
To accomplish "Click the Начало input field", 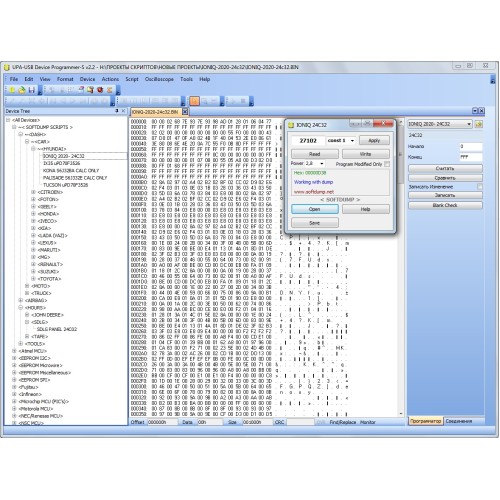I will click(471, 146).
